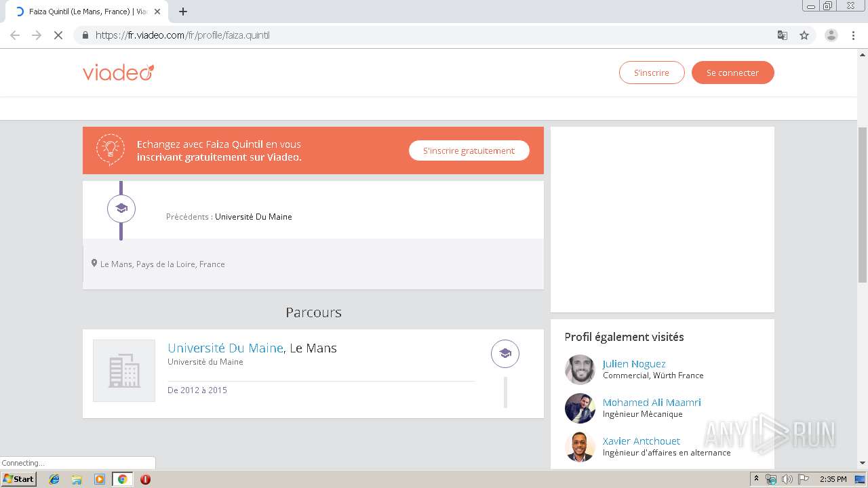Launch Internet Explorer from taskbar

54,479
